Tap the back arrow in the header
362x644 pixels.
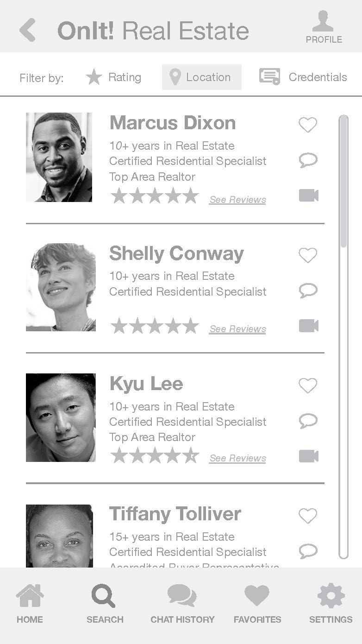click(28, 31)
